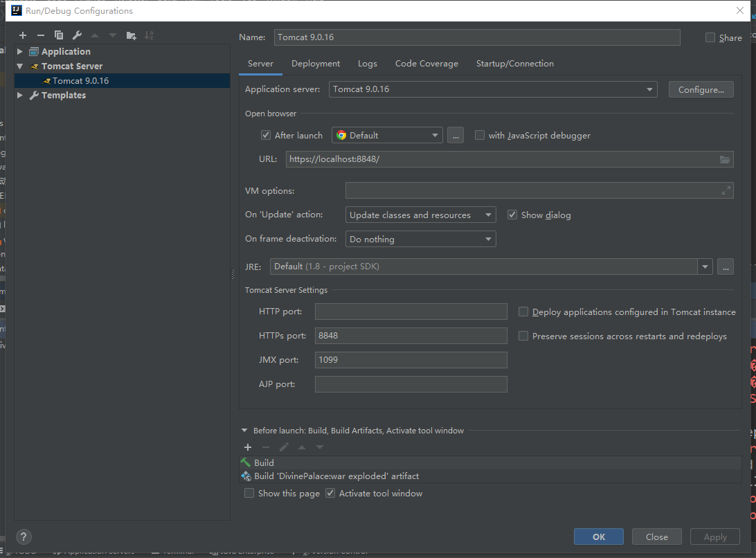This screenshot has width=756, height=558.
Task: Open edit templates wrench icon in toolbar
Action: 77,35
